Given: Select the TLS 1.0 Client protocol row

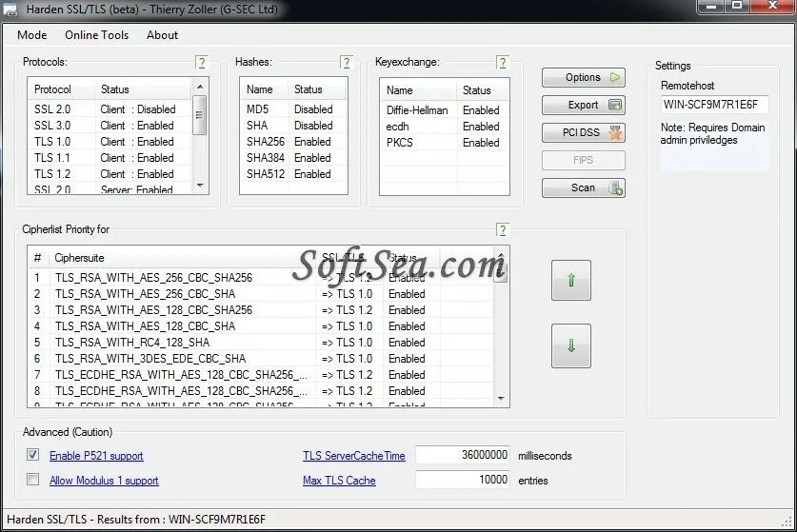Looking at the screenshot, I should (110, 142).
